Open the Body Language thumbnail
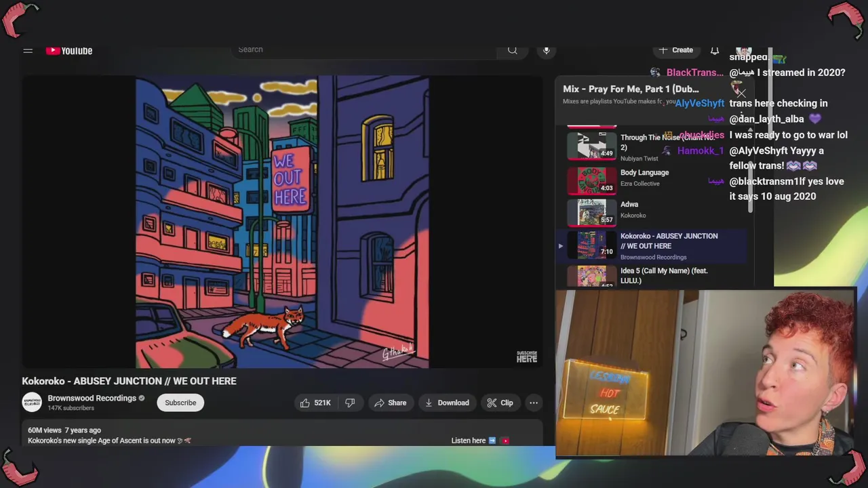 592,180
